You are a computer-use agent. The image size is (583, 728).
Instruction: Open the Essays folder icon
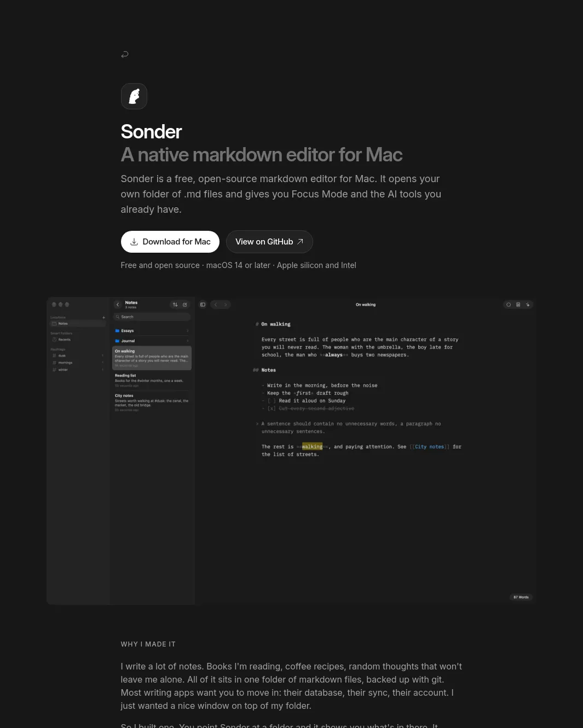click(x=117, y=331)
